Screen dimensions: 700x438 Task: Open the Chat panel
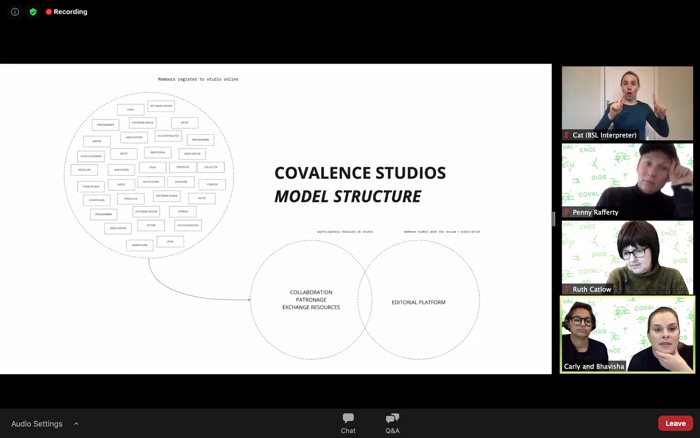click(348, 423)
